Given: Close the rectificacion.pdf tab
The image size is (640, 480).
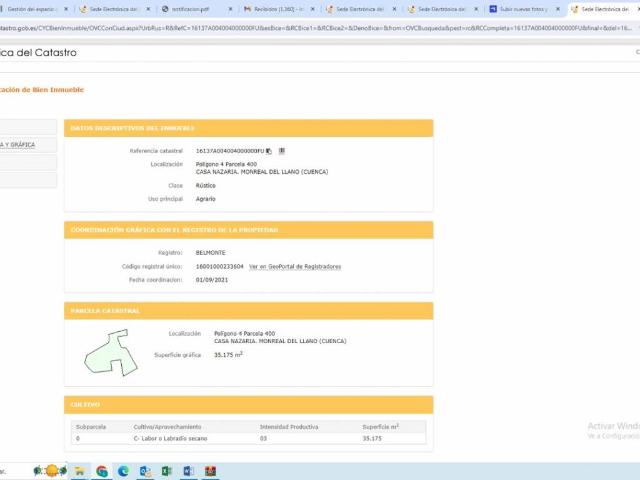Looking at the screenshot, I should 231,8.
